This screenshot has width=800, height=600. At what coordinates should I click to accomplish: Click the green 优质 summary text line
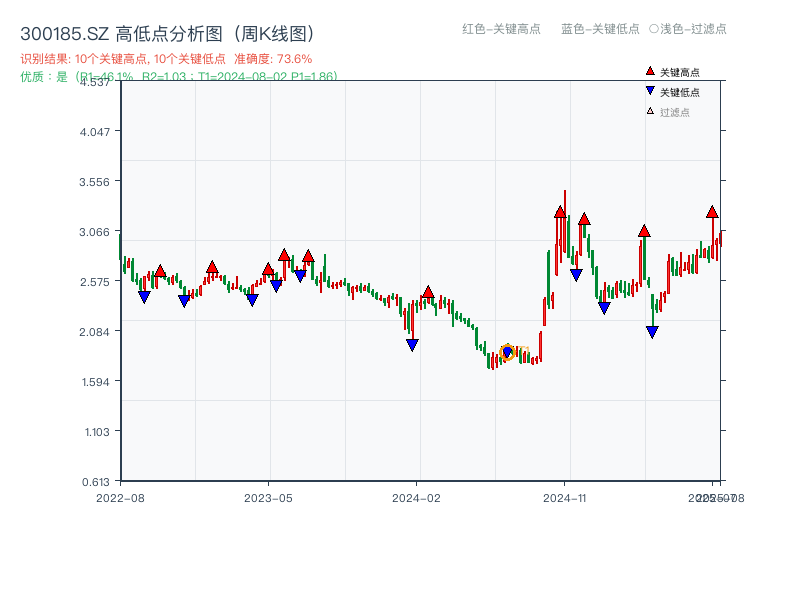point(178,76)
